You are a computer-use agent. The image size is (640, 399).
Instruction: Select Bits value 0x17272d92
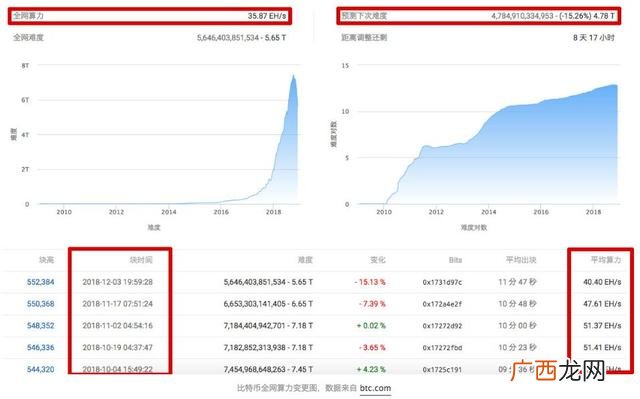click(x=442, y=326)
